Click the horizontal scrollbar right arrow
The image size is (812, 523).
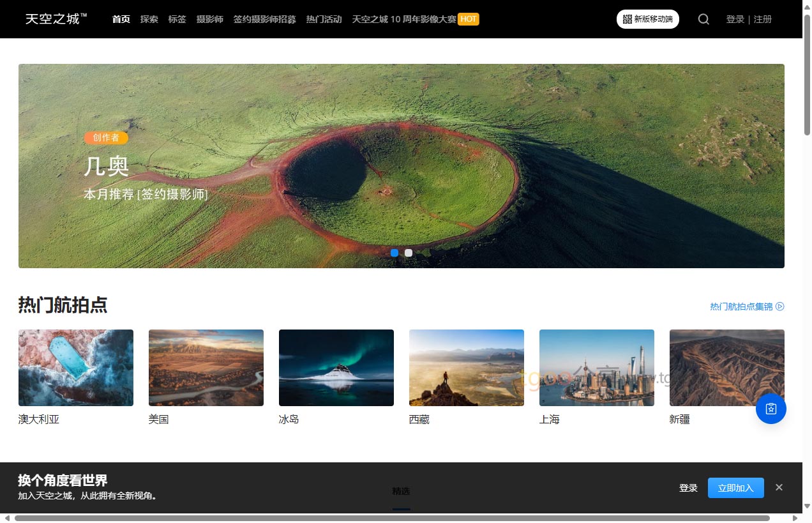796,518
